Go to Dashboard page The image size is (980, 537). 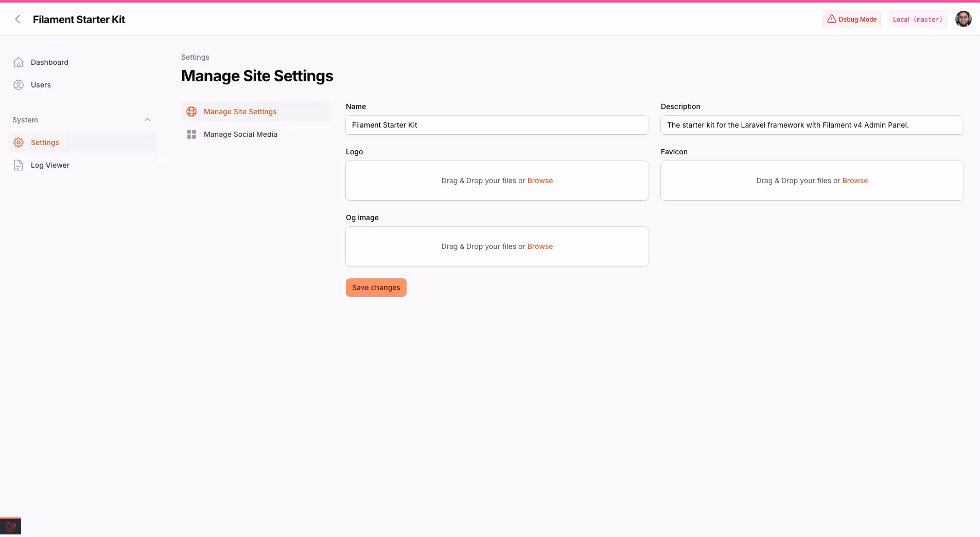tap(82, 62)
